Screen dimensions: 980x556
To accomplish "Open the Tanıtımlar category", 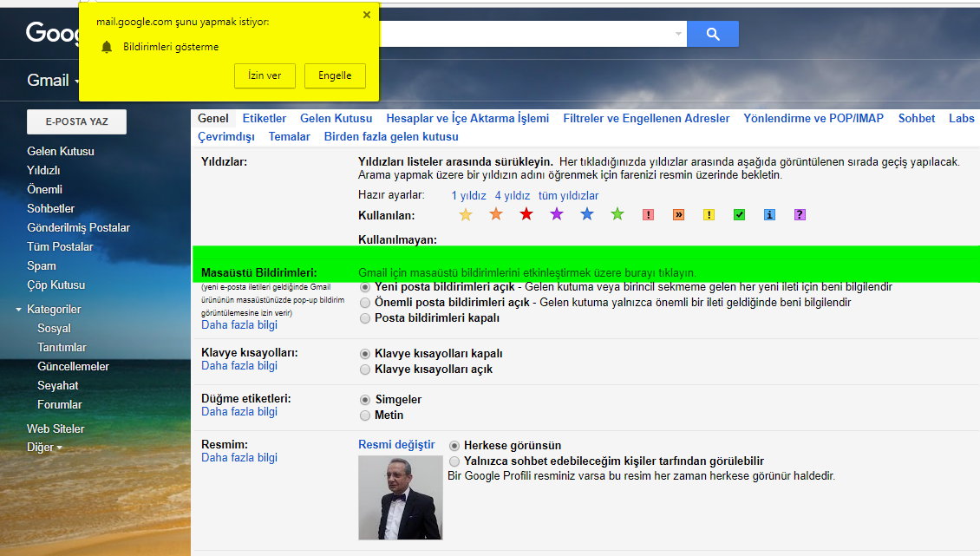I will click(62, 347).
